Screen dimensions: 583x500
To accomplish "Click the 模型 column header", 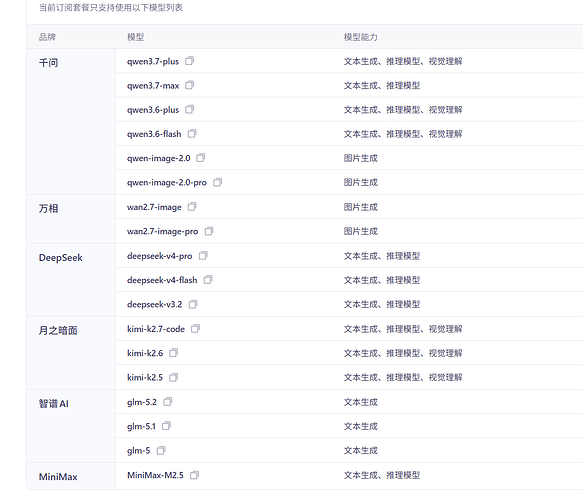I will [x=135, y=37].
